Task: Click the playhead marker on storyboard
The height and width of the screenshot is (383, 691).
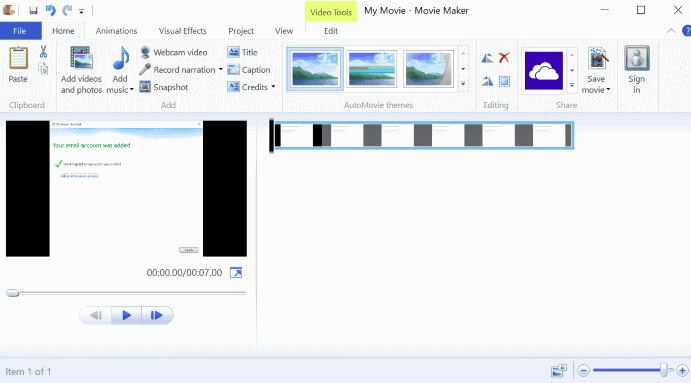Action: tap(271, 136)
